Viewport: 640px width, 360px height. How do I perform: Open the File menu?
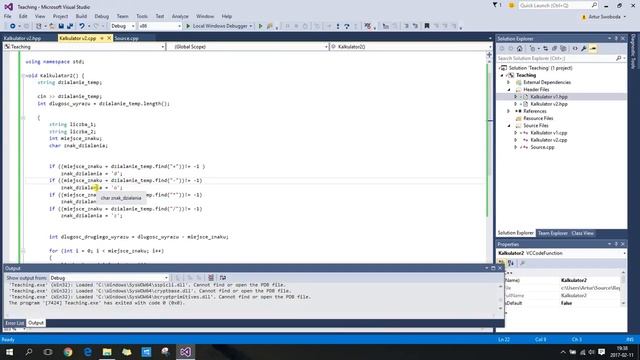(x=8, y=16)
